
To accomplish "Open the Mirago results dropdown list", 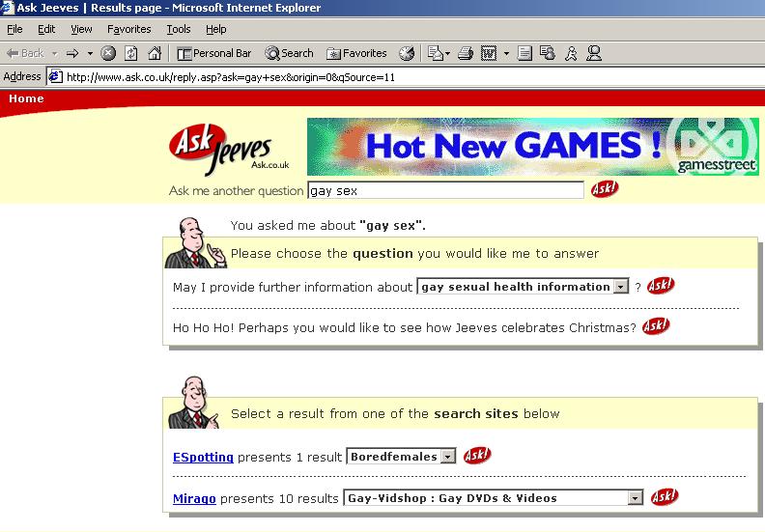I will pyautogui.click(x=635, y=498).
